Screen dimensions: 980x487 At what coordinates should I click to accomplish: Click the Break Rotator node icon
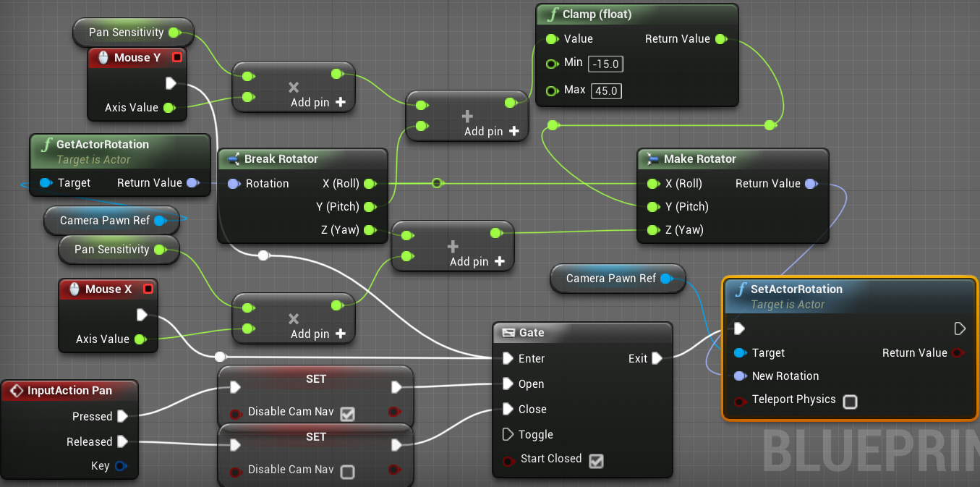tap(233, 159)
